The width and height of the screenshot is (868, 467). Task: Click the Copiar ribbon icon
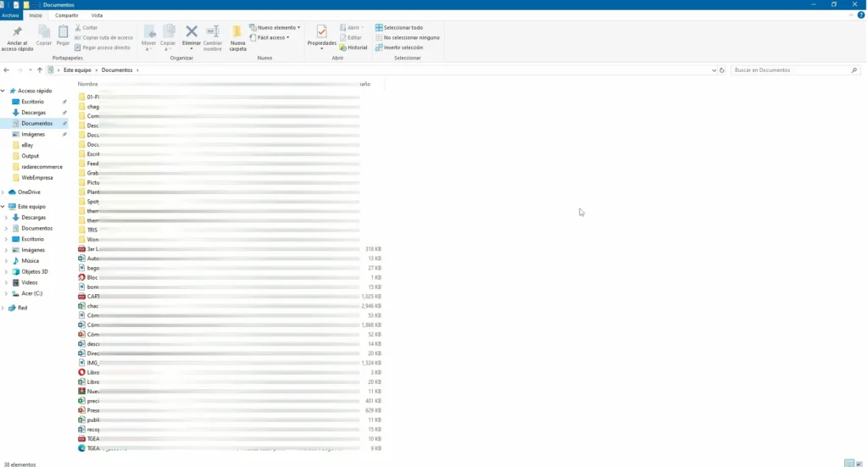[x=44, y=32]
